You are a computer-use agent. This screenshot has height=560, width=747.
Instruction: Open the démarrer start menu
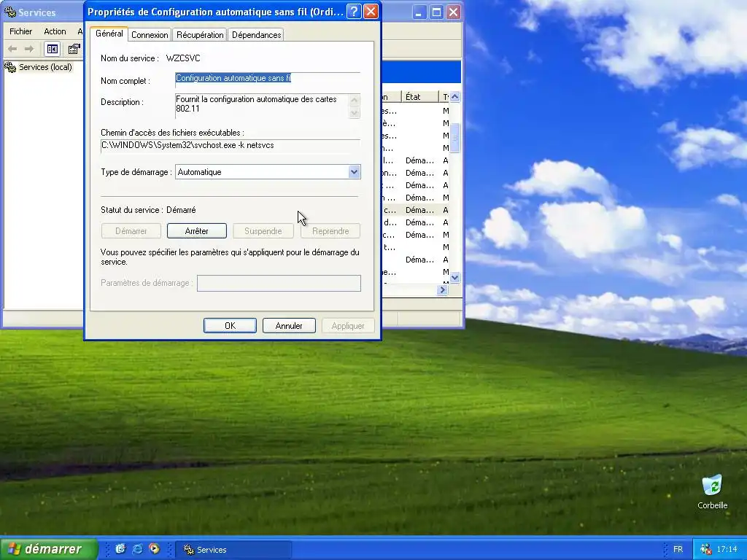tap(49, 549)
